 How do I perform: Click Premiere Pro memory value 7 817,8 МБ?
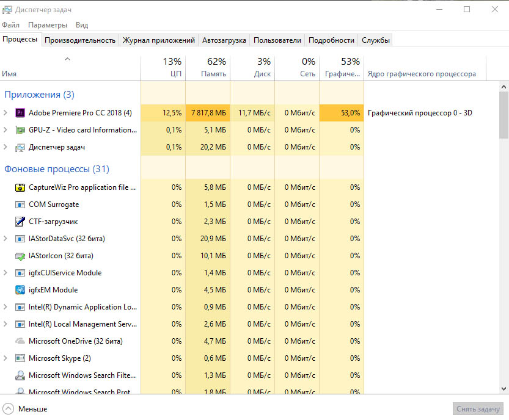pyautogui.click(x=208, y=113)
